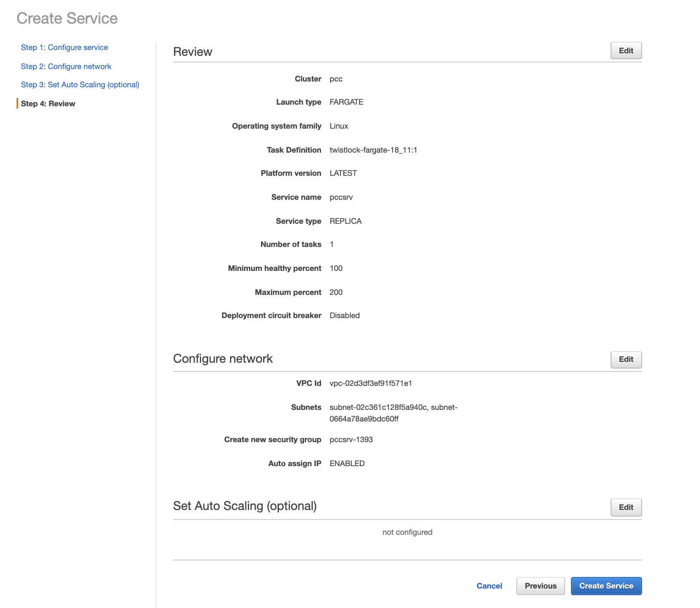Open Step 3: Set Auto Scaling

pos(80,84)
